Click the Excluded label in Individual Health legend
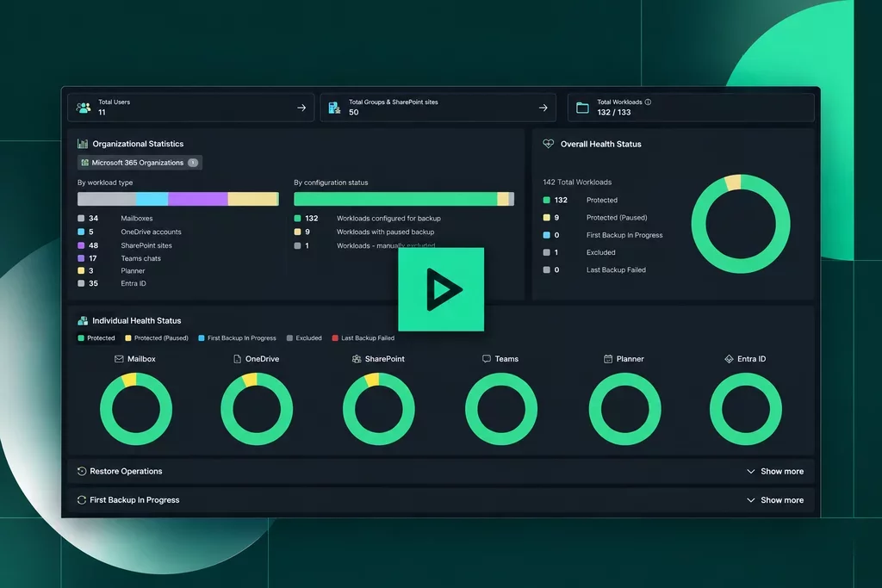 point(309,337)
